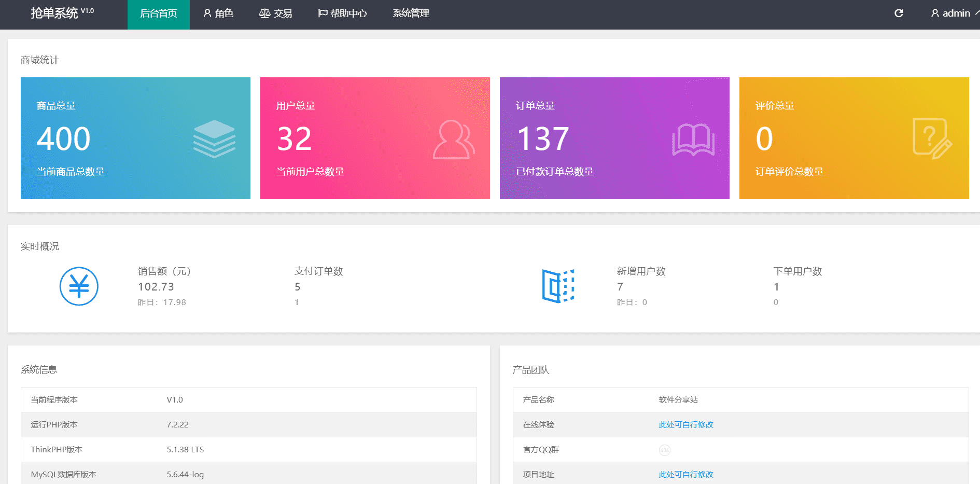The image size is (980, 484).
Task: Expand the 角色 menu
Action: 218,13
